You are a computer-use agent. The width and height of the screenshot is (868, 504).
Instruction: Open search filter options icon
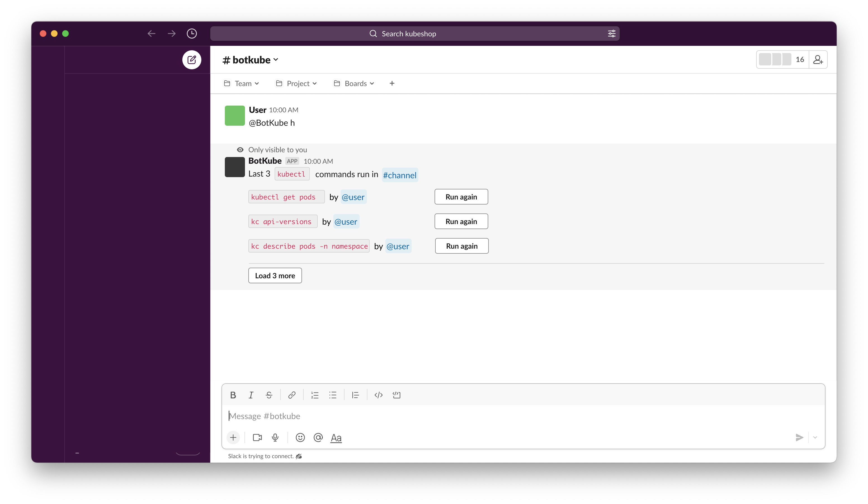[x=612, y=33]
